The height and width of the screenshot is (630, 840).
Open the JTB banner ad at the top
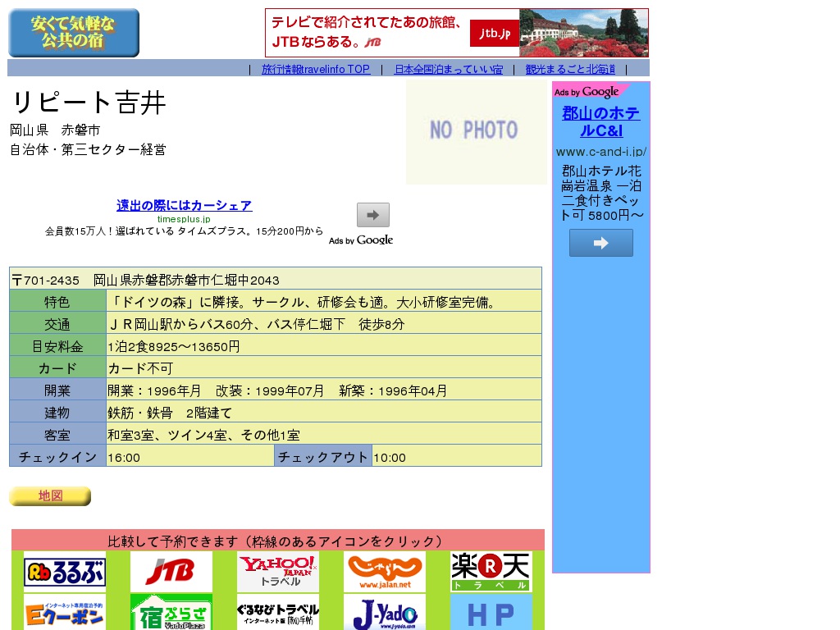456,33
